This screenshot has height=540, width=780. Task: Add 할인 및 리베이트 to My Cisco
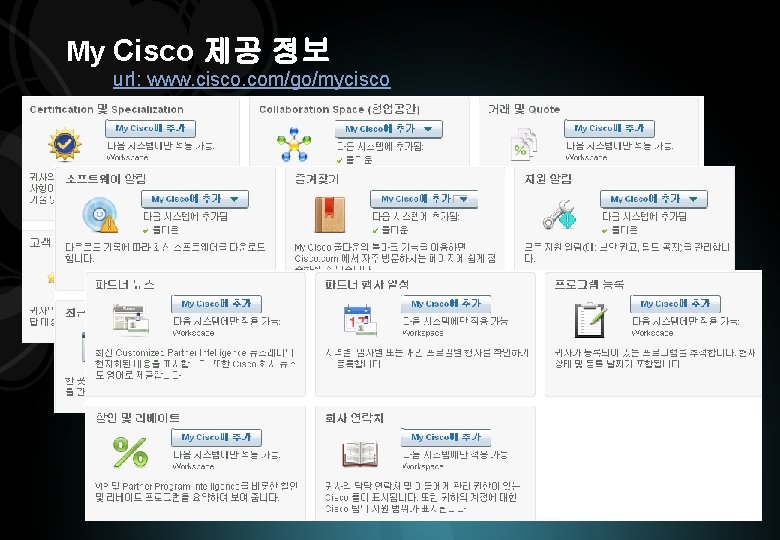pyautogui.click(x=216, y=437)
